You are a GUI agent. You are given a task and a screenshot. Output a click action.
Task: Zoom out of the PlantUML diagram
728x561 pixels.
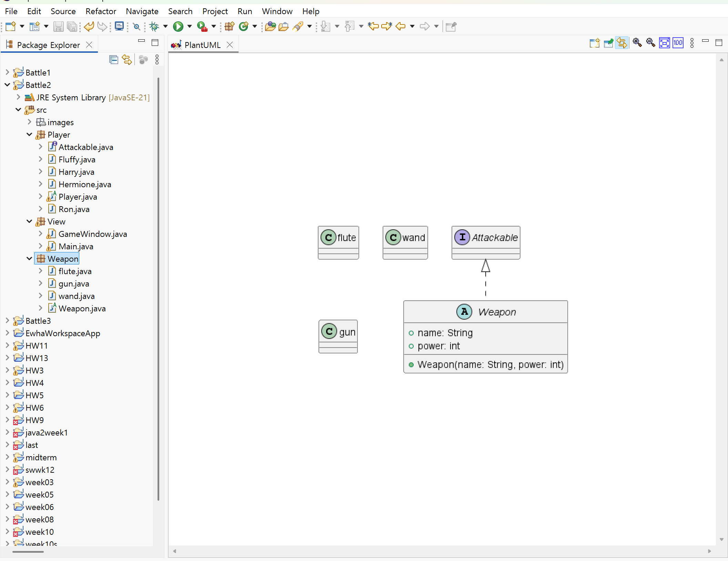pyautogui.click(x=650, y=43)
